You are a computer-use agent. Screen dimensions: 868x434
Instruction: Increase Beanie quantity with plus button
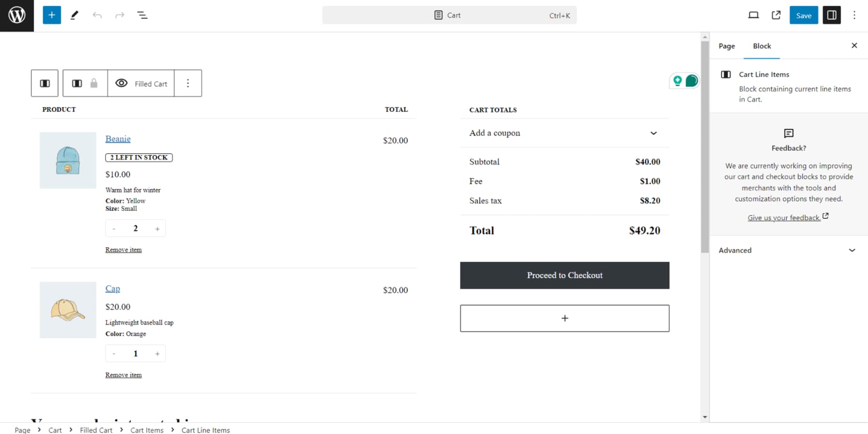pyautogui.click(x=157, y=229)
